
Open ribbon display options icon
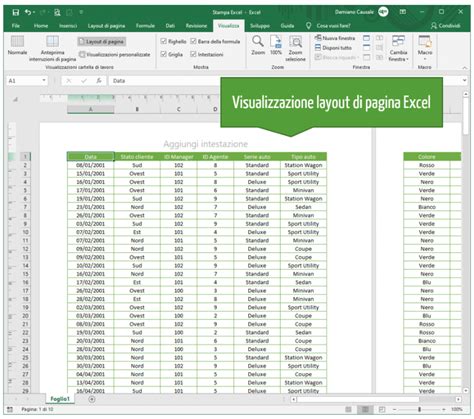pos(403,12)
